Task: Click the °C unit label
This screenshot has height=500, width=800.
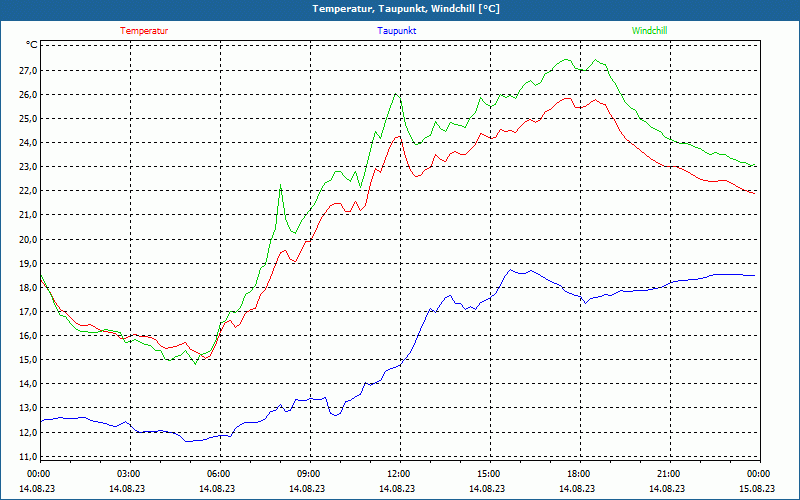Action: click(32, 45)
